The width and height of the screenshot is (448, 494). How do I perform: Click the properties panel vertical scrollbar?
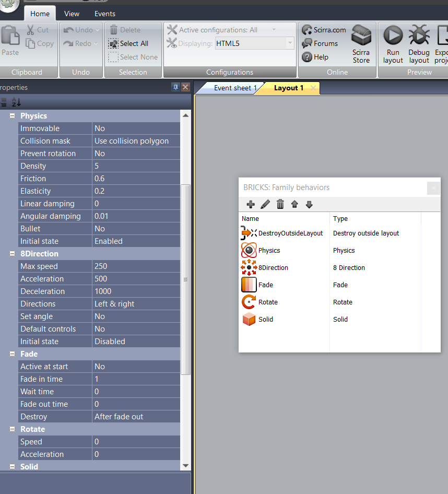point(185,279)
